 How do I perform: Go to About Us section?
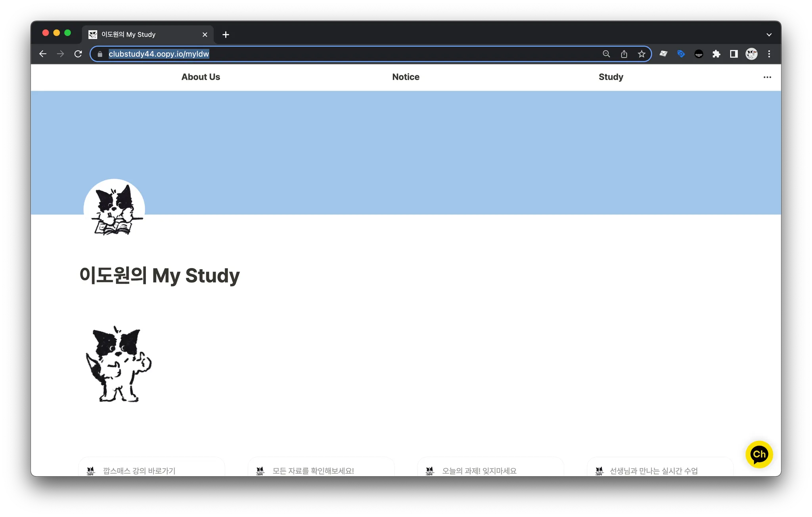point(201,77)
